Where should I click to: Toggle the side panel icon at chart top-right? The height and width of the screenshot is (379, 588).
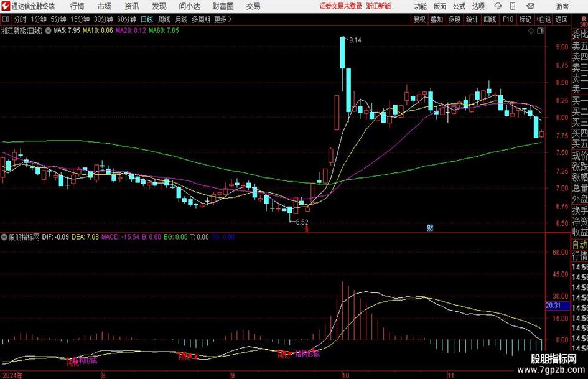click(x=540, y=31)
